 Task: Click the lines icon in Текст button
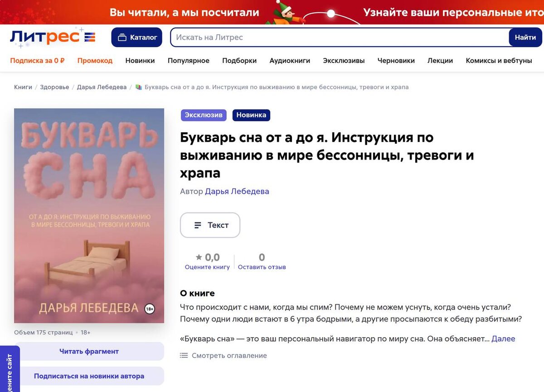pyautogui.click(x=198, y=225)
